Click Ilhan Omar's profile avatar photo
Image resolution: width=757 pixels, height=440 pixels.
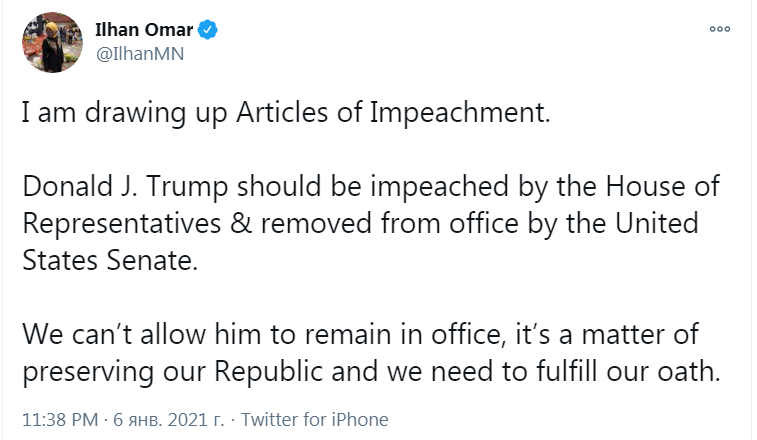(x=50, y=42)
